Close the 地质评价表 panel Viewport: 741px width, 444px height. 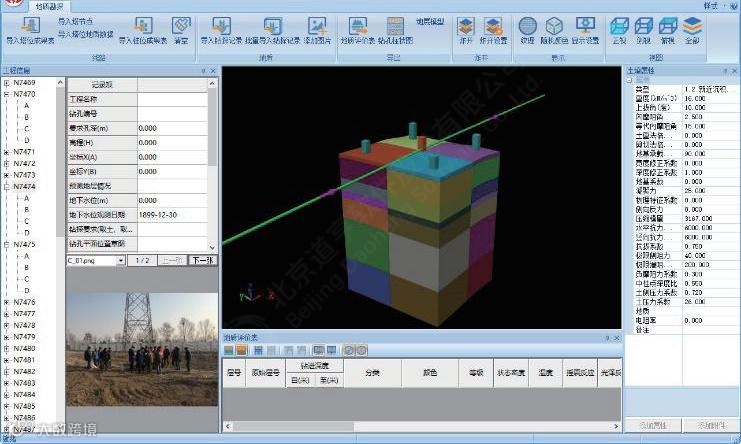point(616,338)
